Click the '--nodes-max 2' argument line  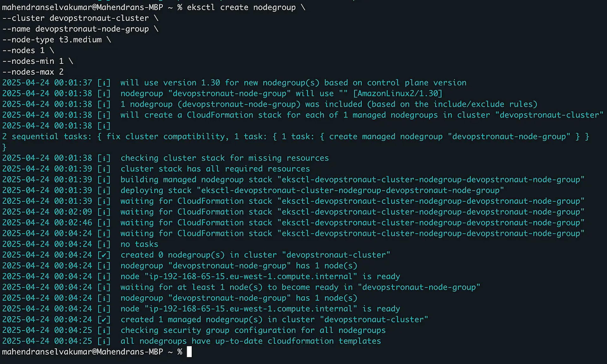click(33, 72)
